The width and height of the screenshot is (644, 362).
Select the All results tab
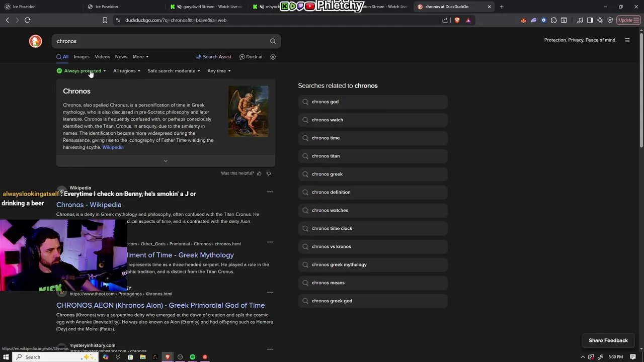point(62,57)
